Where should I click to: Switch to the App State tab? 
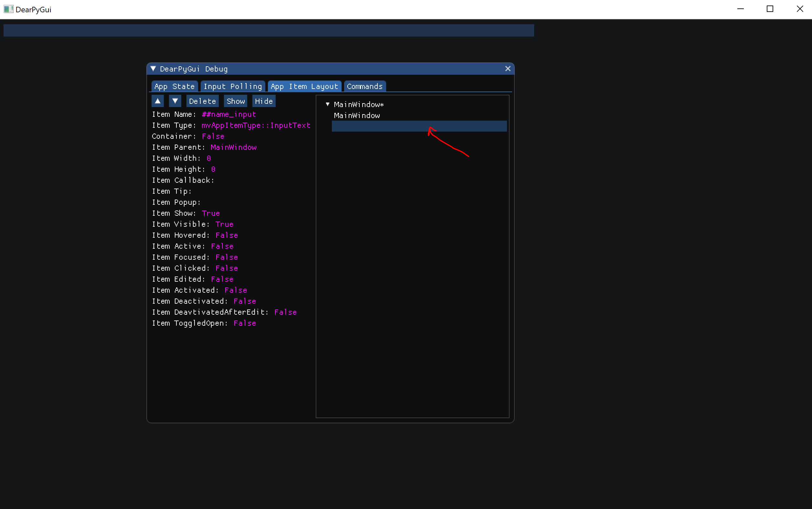tap(174, 86)
